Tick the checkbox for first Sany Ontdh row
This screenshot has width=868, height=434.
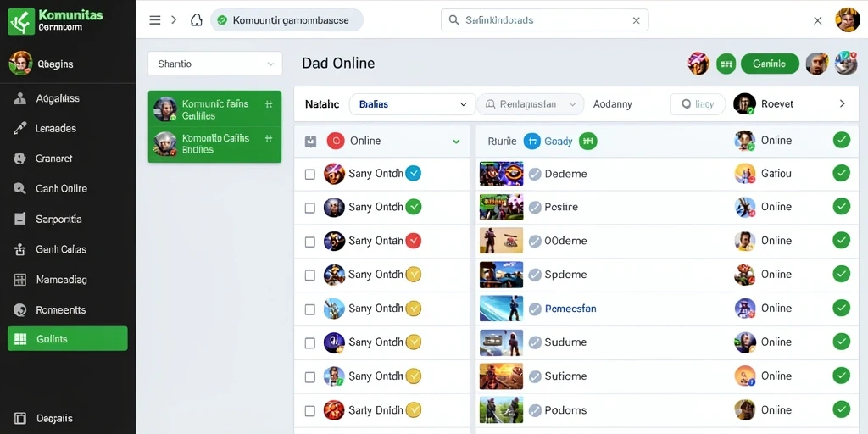310,175
